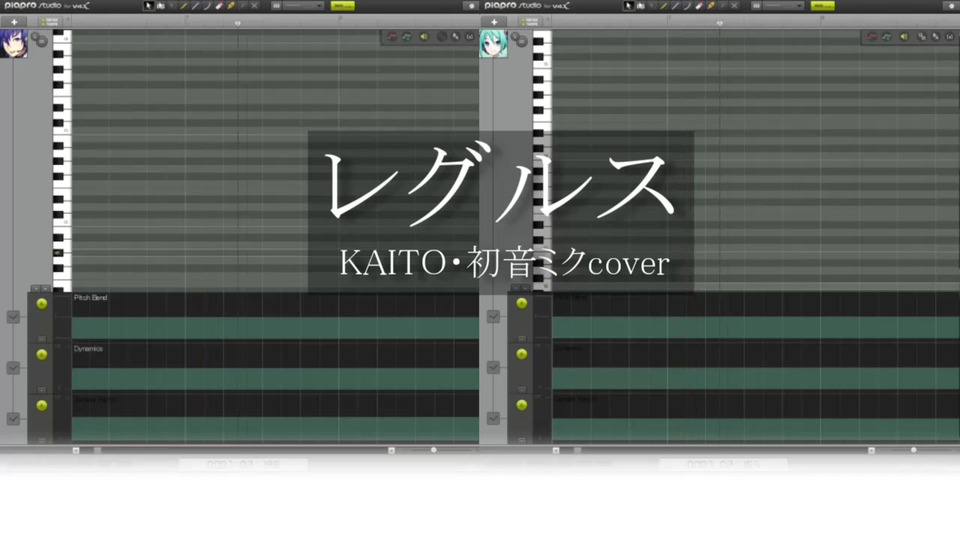
Task: Toggle the METER/TEMPO switch in left editor
Action: point(49,21)
